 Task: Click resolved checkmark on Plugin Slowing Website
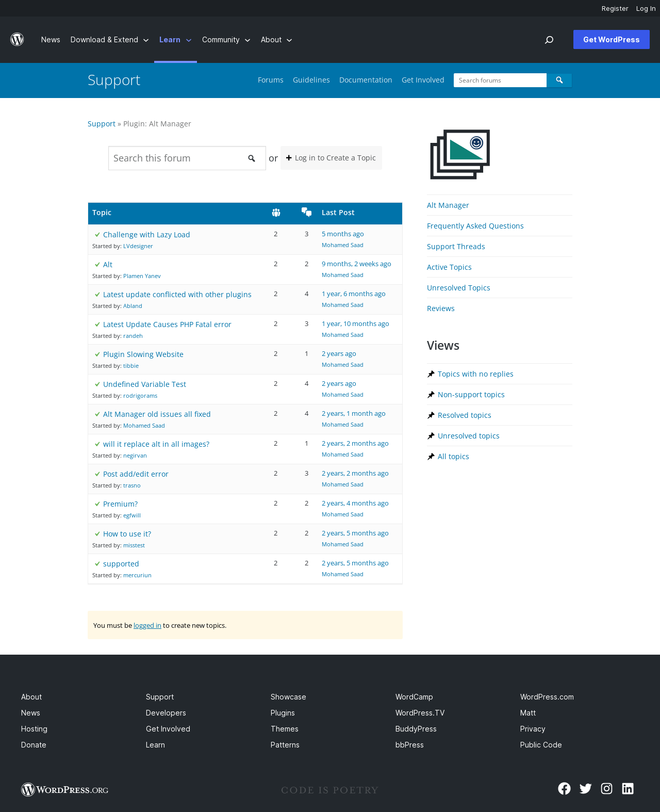coord(97,354)
